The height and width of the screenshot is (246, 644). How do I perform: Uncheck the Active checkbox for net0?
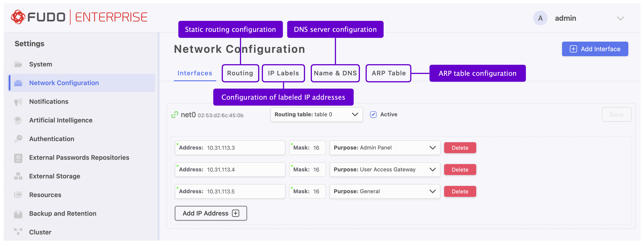tap(373, 114)
